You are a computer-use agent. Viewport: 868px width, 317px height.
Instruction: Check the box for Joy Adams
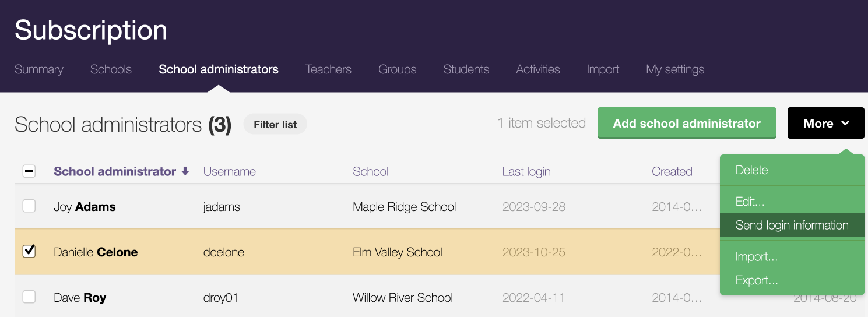(29, 206)
